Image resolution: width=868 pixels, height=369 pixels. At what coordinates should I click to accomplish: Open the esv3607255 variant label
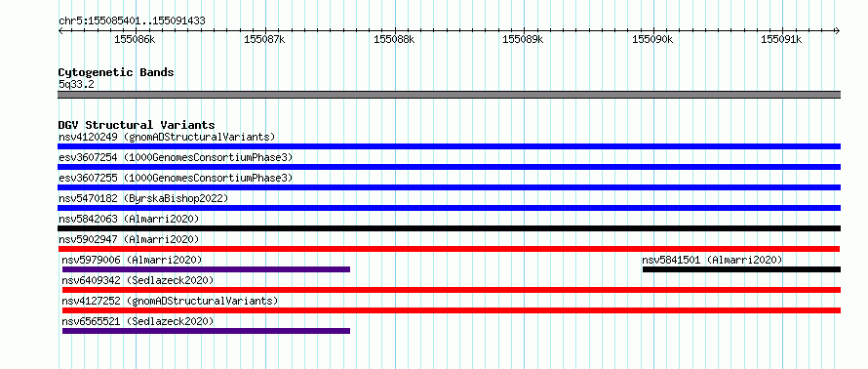(x=176, y=178)
